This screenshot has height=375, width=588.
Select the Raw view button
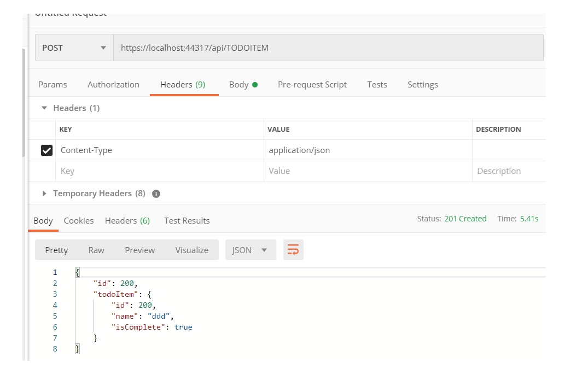pos(96,250)
